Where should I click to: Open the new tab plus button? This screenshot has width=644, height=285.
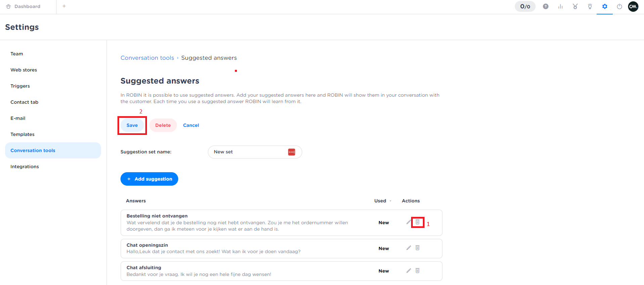tap(64, 6)
